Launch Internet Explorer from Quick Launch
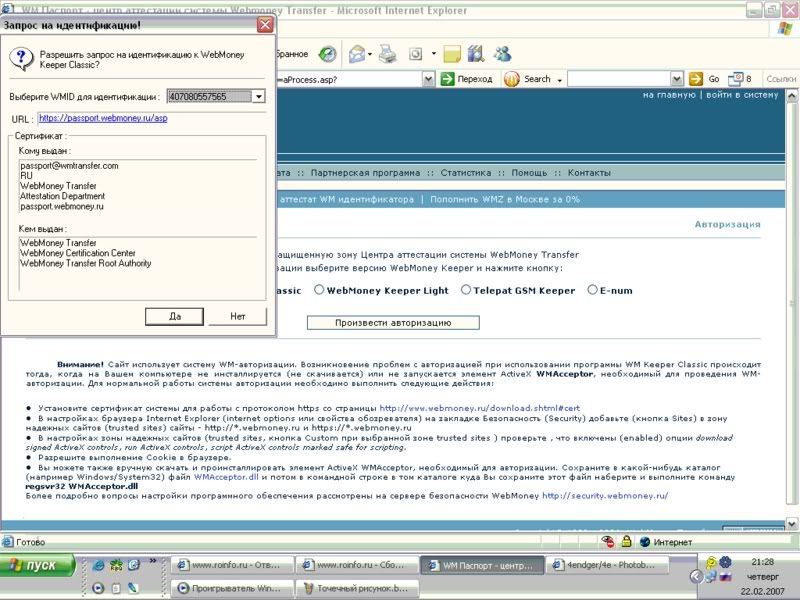Image resolution: width=800 pixels, height=600 pixels. tap(98, 565)
